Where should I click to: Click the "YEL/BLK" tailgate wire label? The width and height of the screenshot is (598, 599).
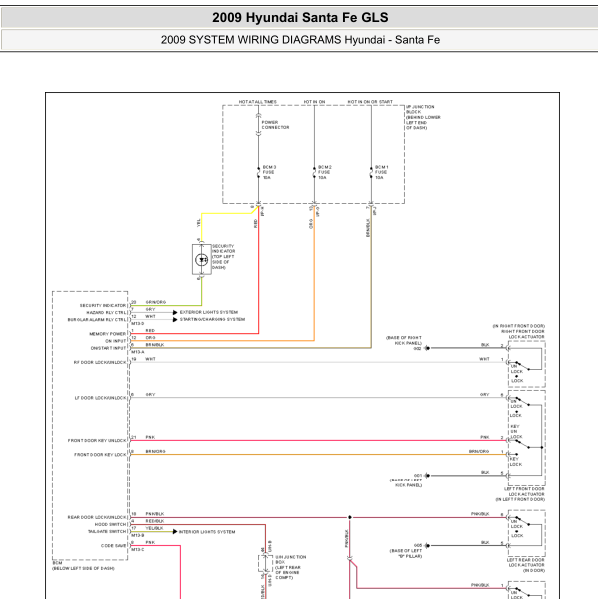pyautogui.click(x=154, y=528)
